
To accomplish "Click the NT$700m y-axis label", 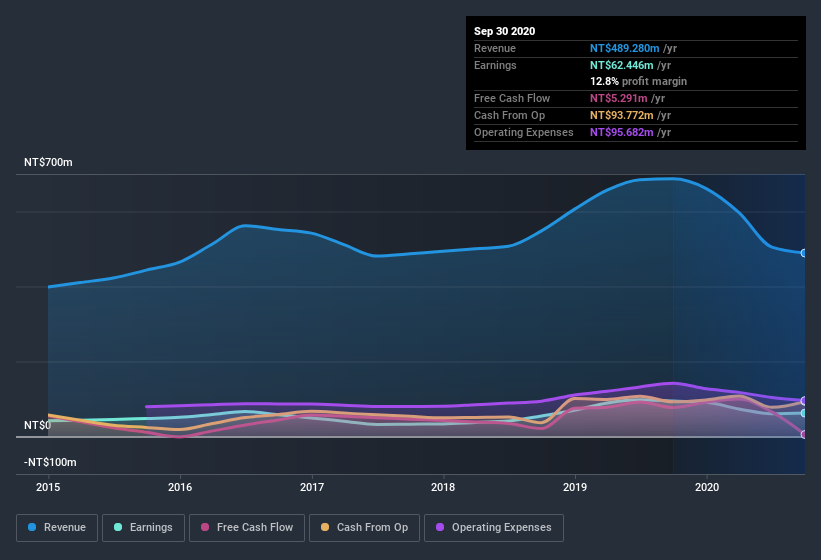I will coord(49,162).
